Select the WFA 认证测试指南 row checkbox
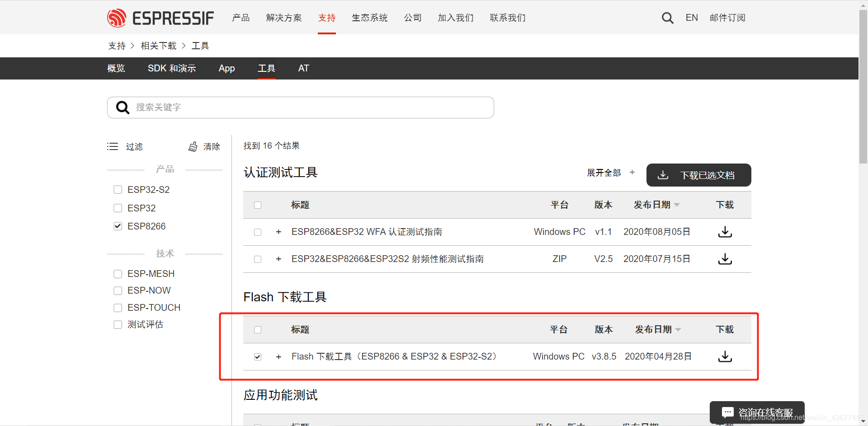Screen dimensions: 868x426 [x=258, y=232]
